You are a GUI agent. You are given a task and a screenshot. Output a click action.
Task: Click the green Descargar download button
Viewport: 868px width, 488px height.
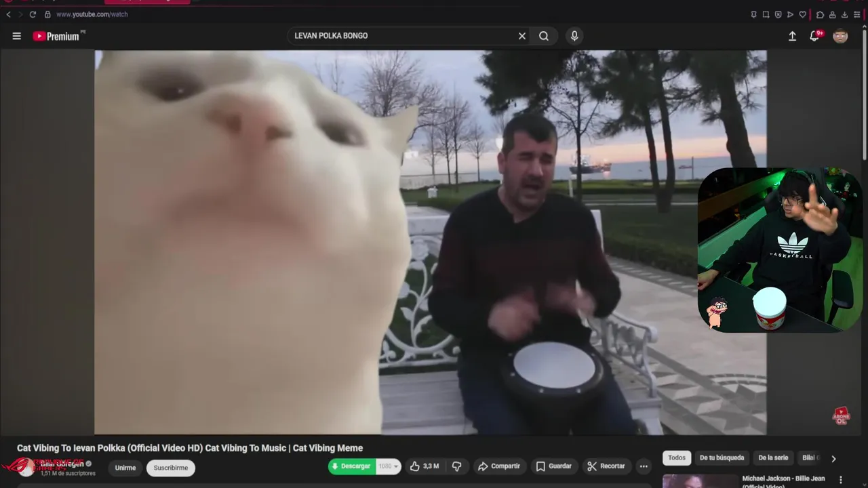pos(351,466)
